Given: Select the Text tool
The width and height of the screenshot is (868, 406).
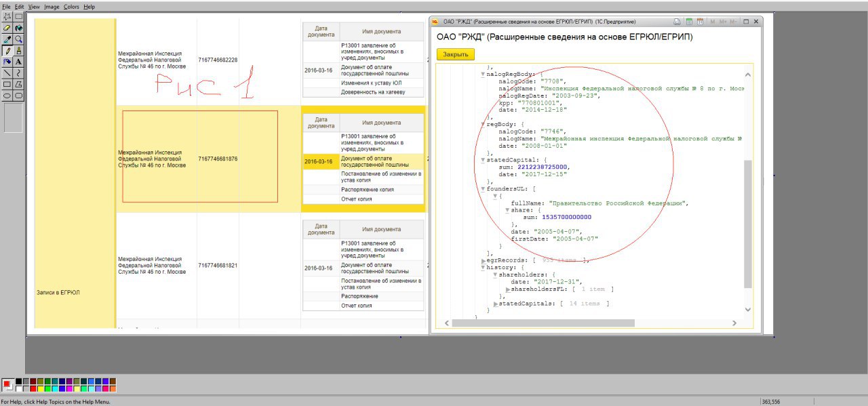Looking at the screenshot, I should [18, 61].
